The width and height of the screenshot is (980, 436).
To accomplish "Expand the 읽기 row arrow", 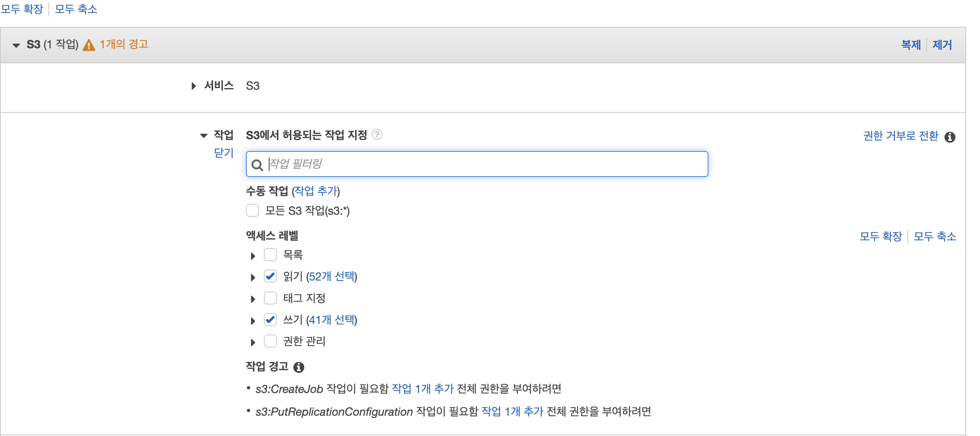I will pos(253,277).
